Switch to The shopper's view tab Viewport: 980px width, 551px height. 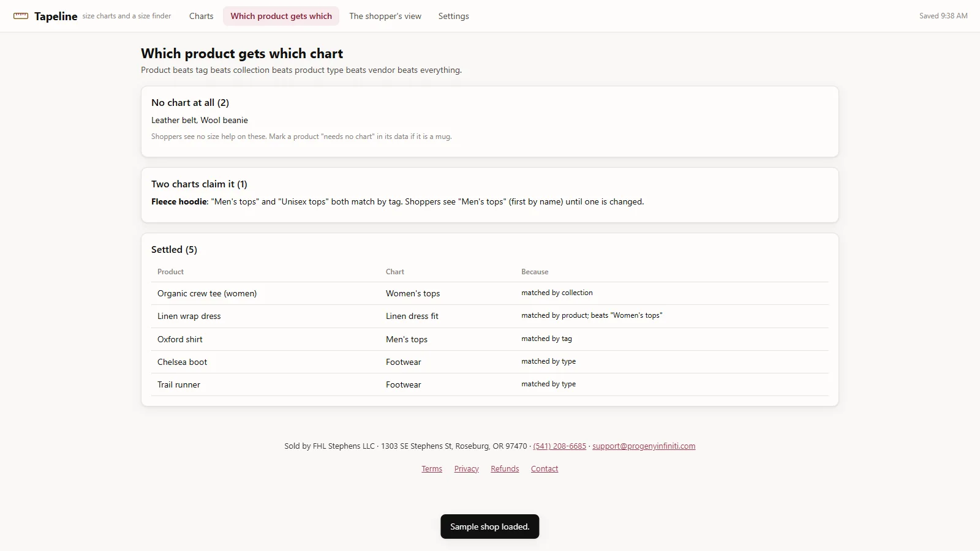coord(385,16)
